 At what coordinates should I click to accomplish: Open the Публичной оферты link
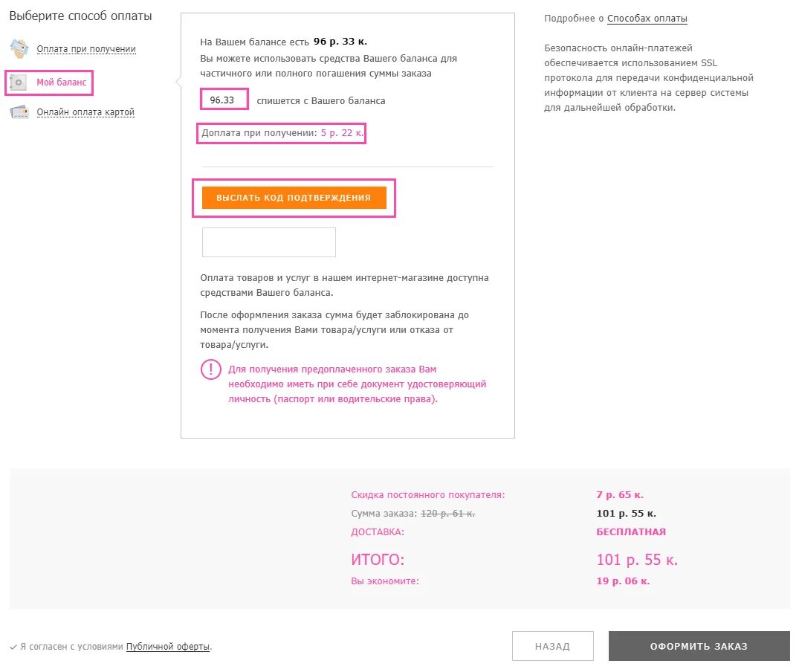coord(168,647)
